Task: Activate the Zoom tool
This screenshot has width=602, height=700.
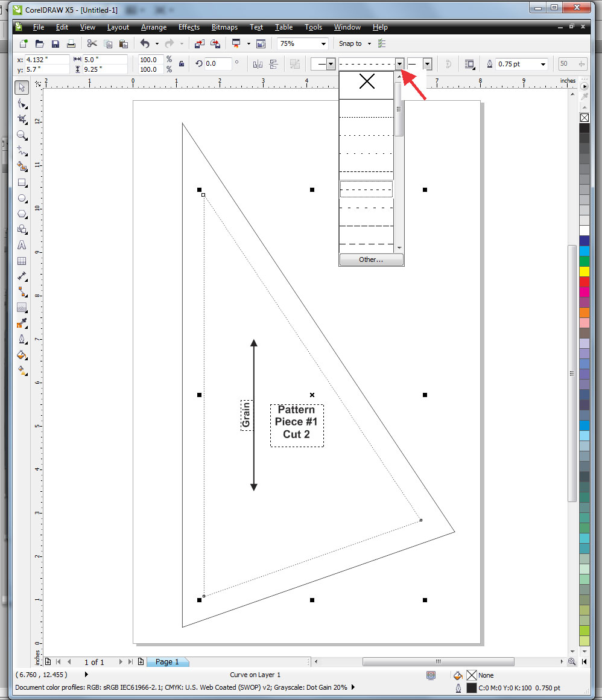Action: [x=22, y=135]
